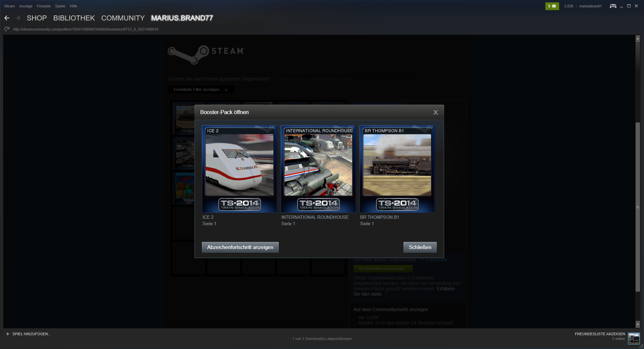Switch to the COMMUNITY tab

123,18
